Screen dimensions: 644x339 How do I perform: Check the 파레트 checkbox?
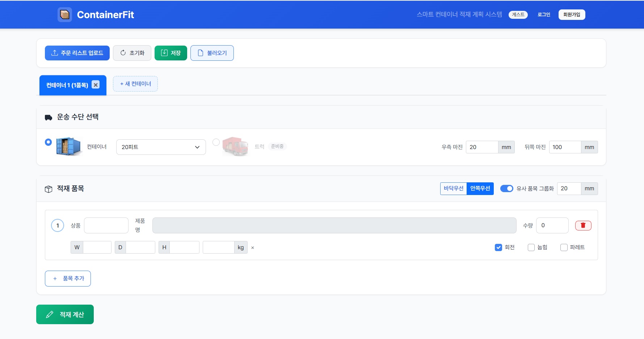[564, 247]
